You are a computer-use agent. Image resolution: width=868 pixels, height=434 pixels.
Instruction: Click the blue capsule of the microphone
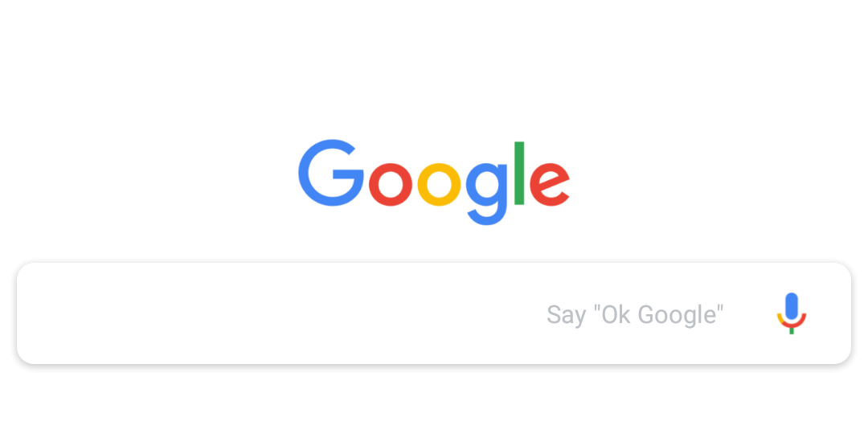pyautogui.click(x=792, y=306)
